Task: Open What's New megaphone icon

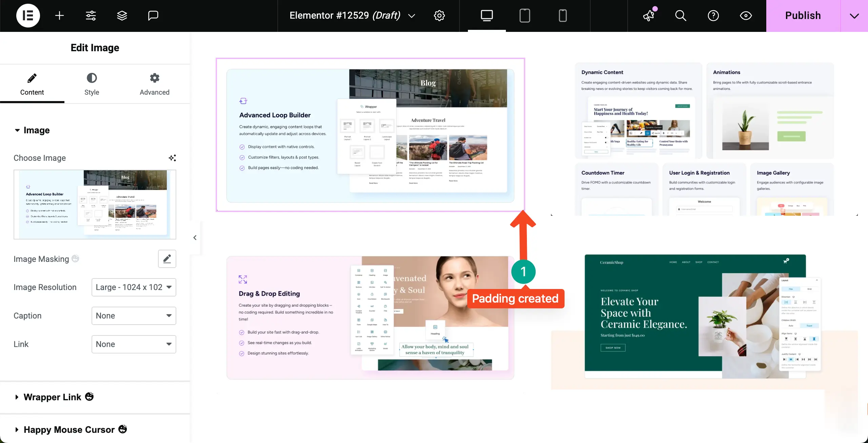Action: pos(649,16)
